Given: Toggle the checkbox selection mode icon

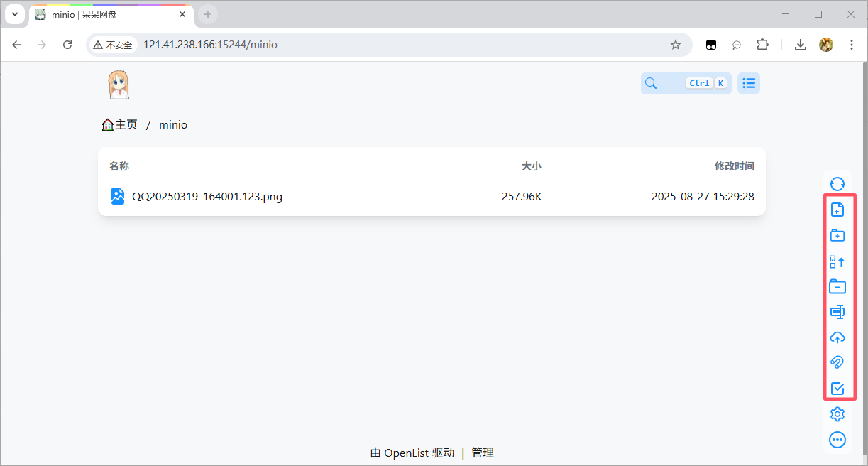Looking at the screenshot, I should click(837, 389).
